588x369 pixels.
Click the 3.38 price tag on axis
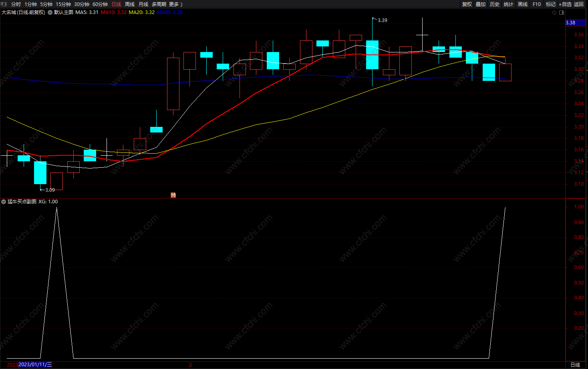[575, 23]
